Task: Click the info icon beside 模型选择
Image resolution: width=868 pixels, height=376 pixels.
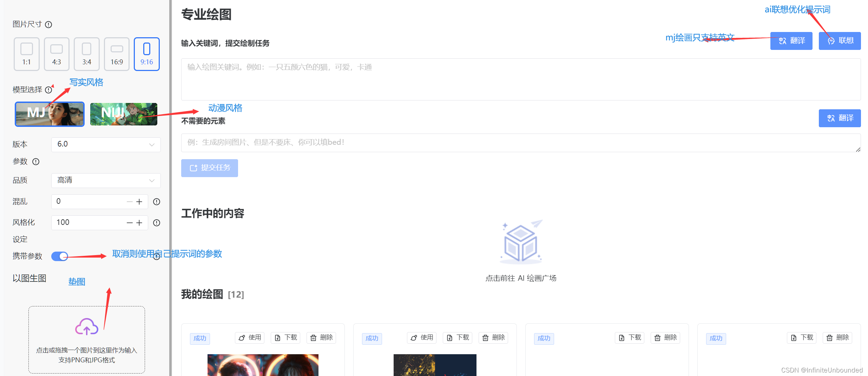Action: click(48, 90)
